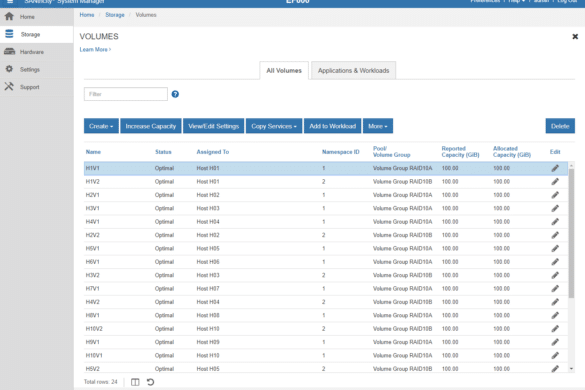Edit volume H7V1 with pencil icon
Screen dimensions: 585x390
click(555, 289)
